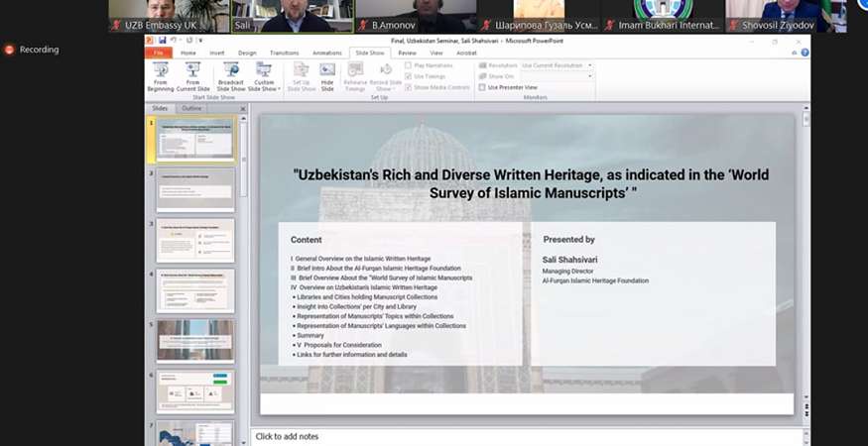Viewport: 868px width, 446px height.
Task: Open the File tab
Action: tap(157, 53)
